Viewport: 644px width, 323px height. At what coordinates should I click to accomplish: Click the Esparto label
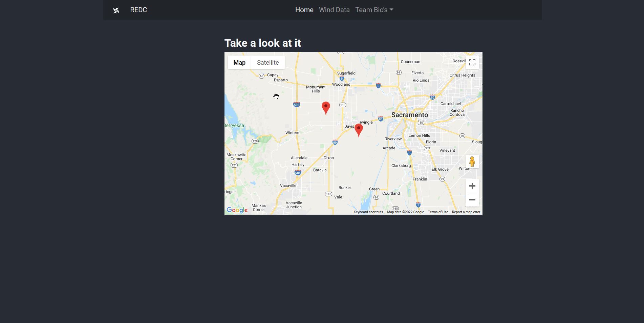click(281, 80)
